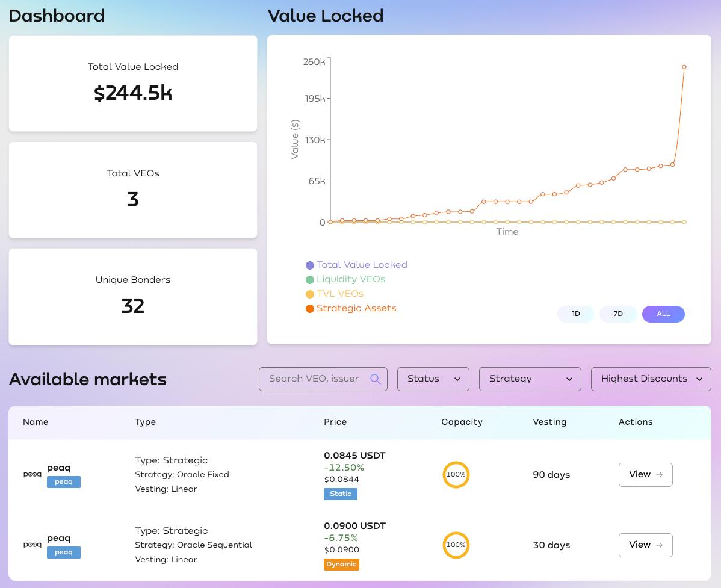Viewport: 721px width, 588px height.
Task: Click the -12.50% discount value
Action: pos(344,468)
